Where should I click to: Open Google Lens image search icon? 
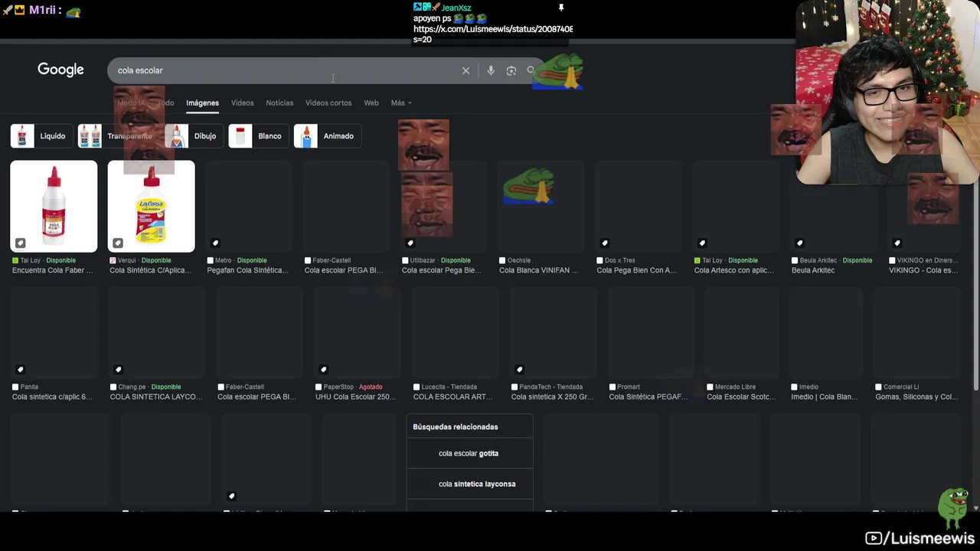[511, 70]
